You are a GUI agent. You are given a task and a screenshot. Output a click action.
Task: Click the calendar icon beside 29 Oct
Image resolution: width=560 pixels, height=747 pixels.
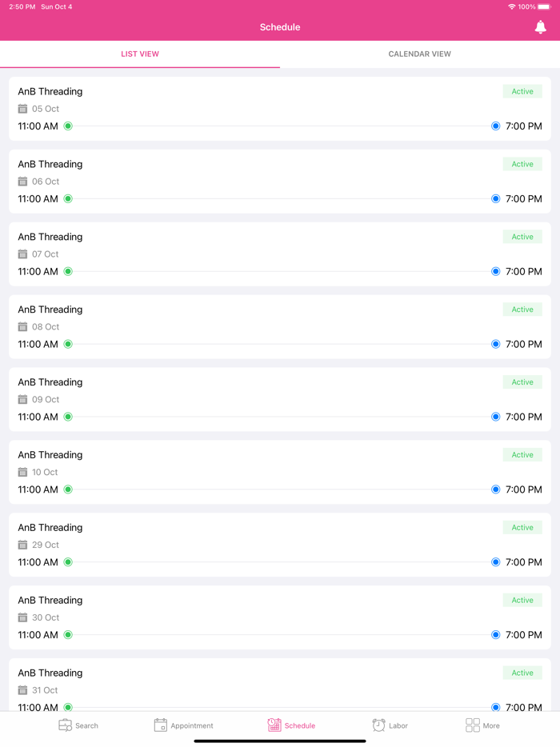click(x=22, y=545)
